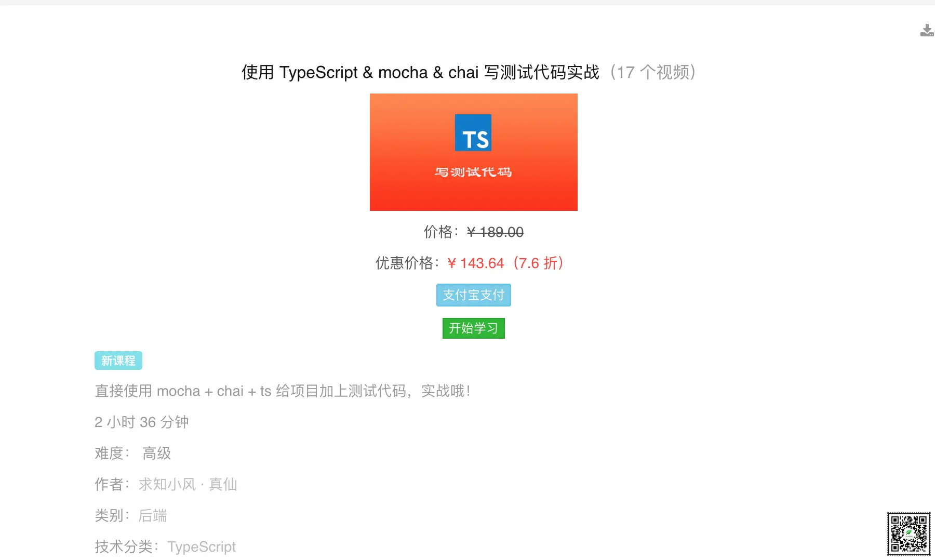Click the blue TS logo on cover
935x560 pixels.
coord(473,133)
